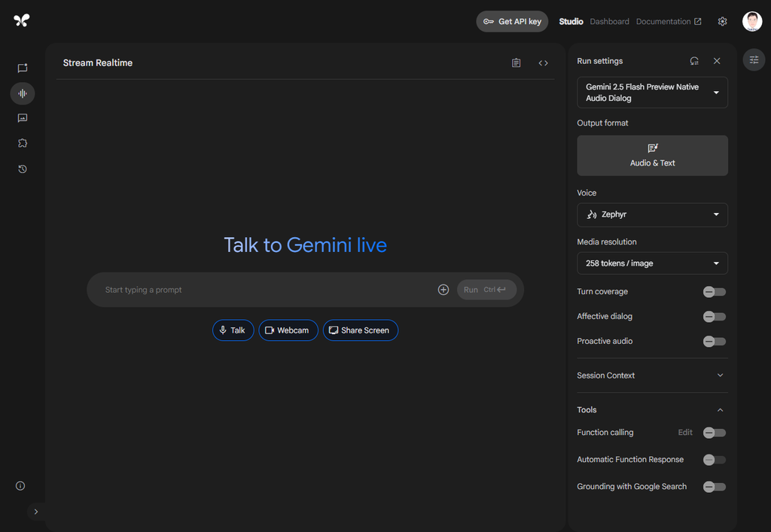771x532 pixels.
Task: Close the Run settings panel
Action: tap(717, 61)
